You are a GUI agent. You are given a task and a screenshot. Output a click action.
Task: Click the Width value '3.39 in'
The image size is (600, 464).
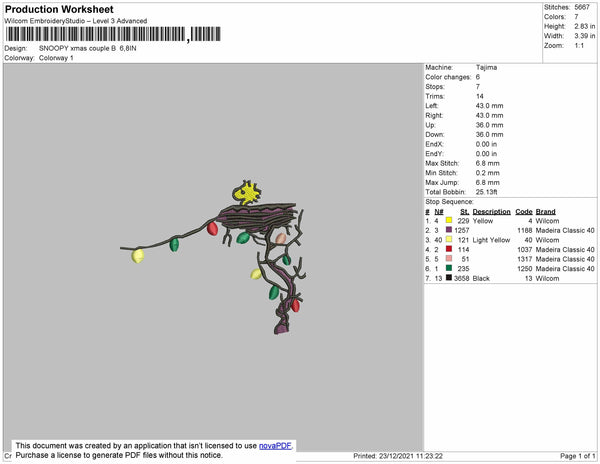(584, 36)
